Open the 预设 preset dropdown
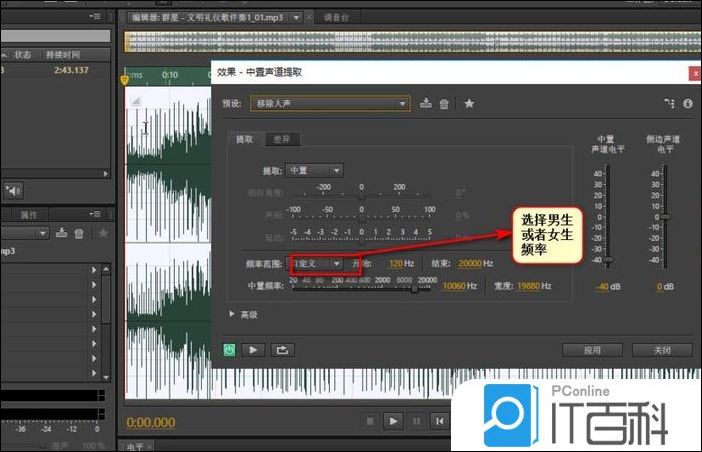This screenshot has width=702, height=452. click(x=330, y=103)
